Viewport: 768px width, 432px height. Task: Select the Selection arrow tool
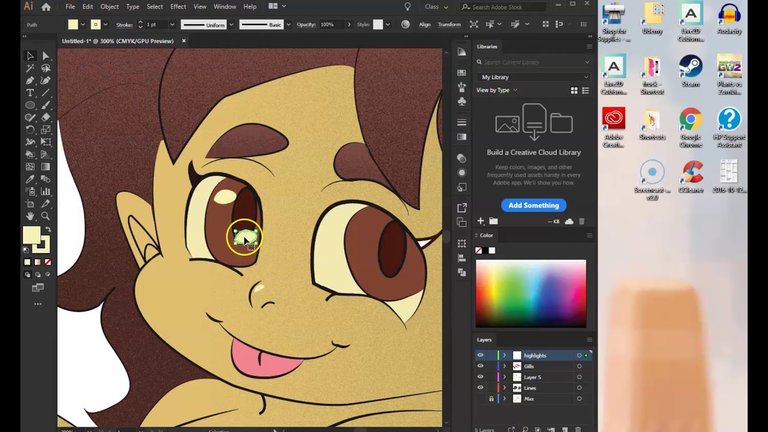(x=30, y=56)
